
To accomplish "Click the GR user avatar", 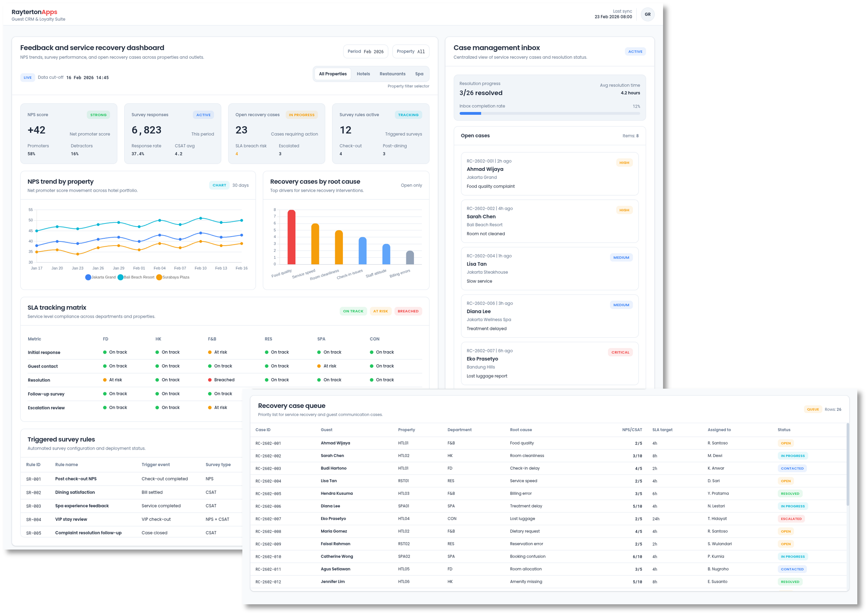I will [x=648, y=14].
